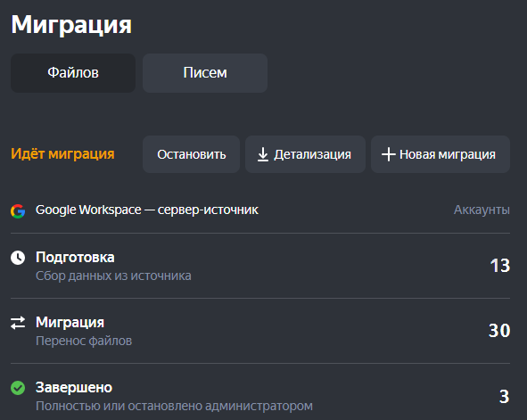Open the Детализация report button
The width and height of the screenshot is (527, 420).
pyautogui.click(x=305, y=154)
